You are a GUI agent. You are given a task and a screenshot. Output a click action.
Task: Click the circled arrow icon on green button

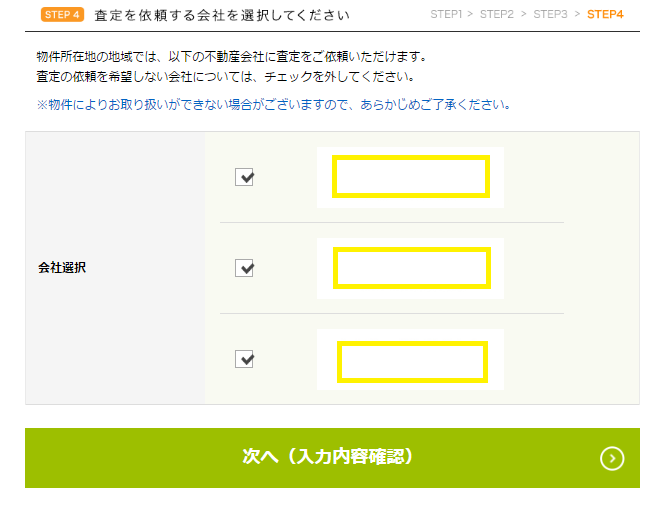click(612, 458)
